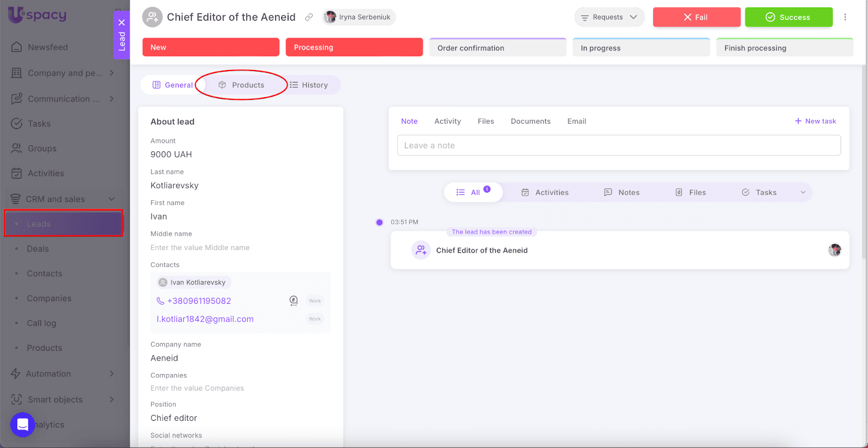Click the phone icon next to +380961195082
Viewport: 868px width, 448px height.
160,301
